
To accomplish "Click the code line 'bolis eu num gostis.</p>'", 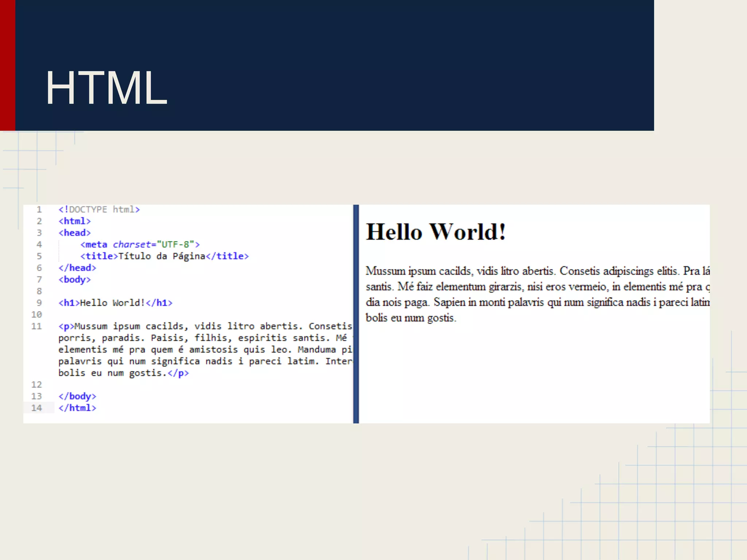I will coord(124,373).
